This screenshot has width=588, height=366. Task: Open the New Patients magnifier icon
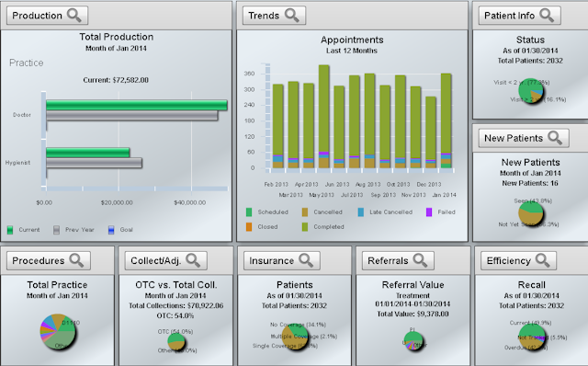click(x=555, y=138)
